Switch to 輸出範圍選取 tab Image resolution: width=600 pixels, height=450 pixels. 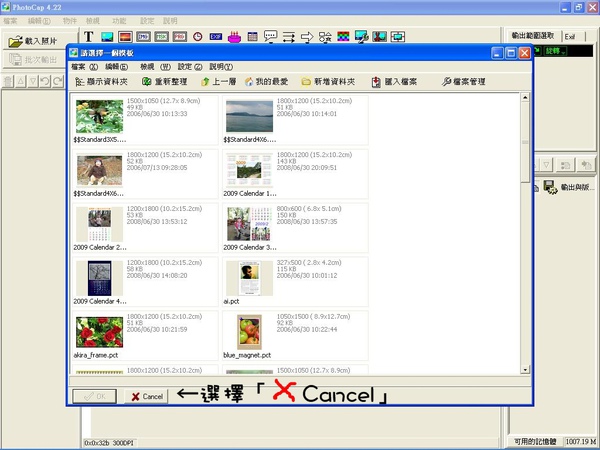tap(533, 36)
